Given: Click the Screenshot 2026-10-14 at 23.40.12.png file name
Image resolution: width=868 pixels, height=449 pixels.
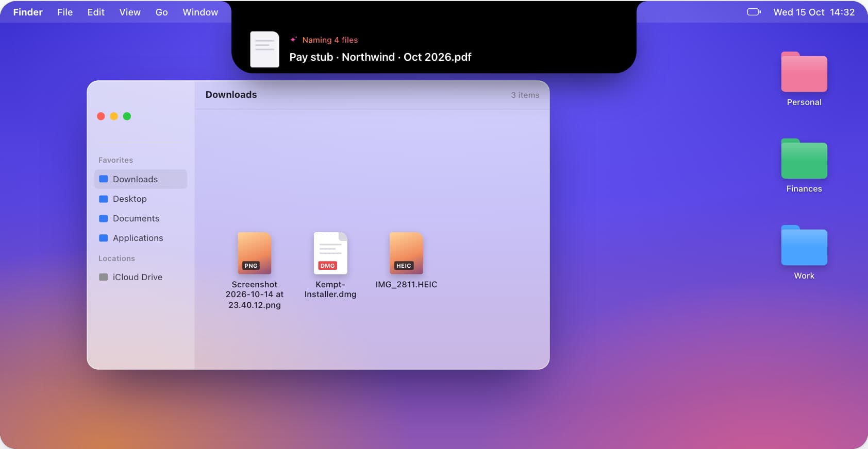Looking at the screenshot, I should click(x=255, y=295).
